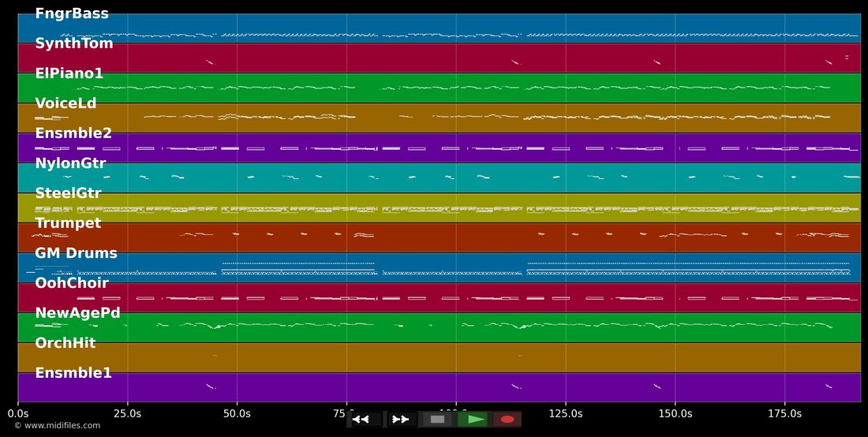Click the 25.0s time label
The height and width of the screenshot is (437, 868).
(127, 413)
